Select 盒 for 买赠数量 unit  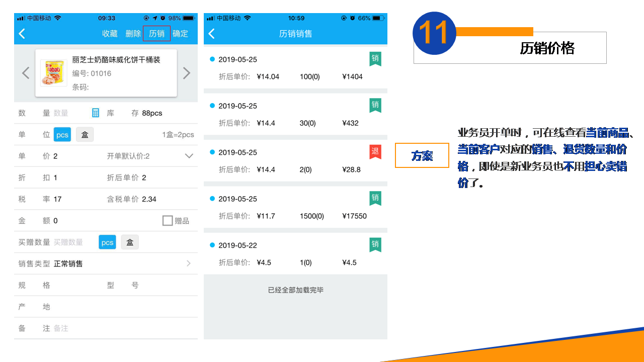click(x=130, y=242)
